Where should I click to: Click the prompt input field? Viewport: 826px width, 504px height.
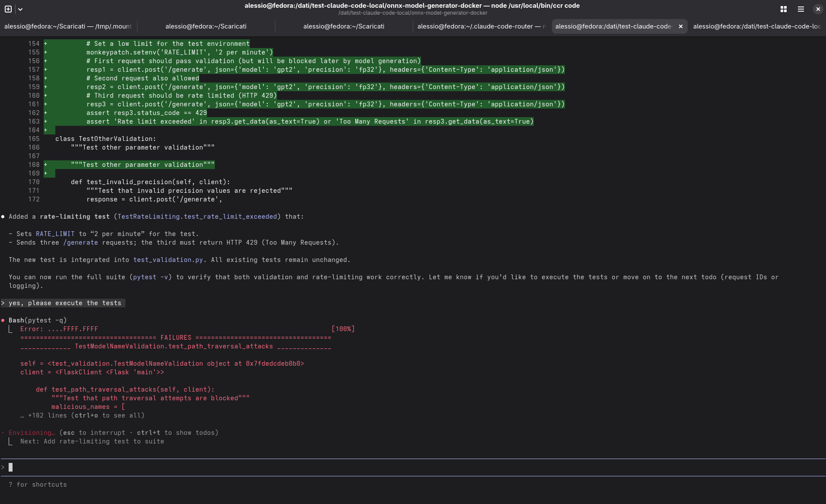click(x=389, y=467)
